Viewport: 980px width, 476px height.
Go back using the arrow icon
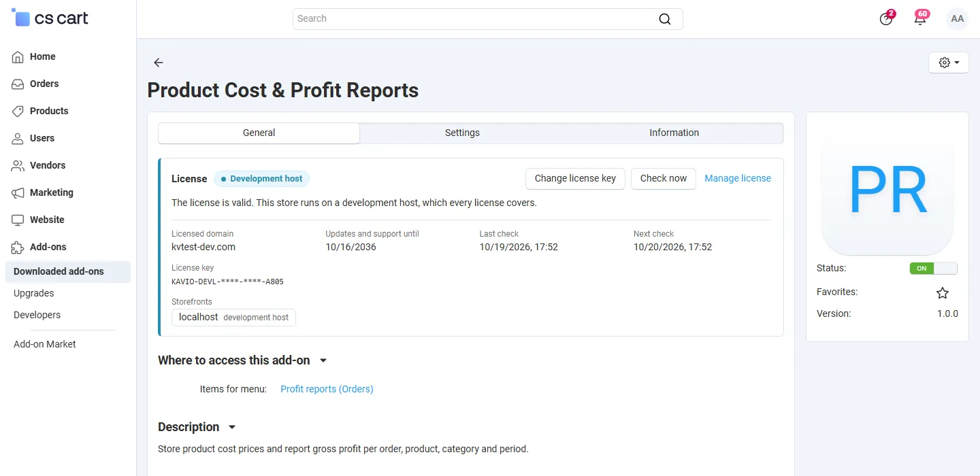tap(159, 63)
